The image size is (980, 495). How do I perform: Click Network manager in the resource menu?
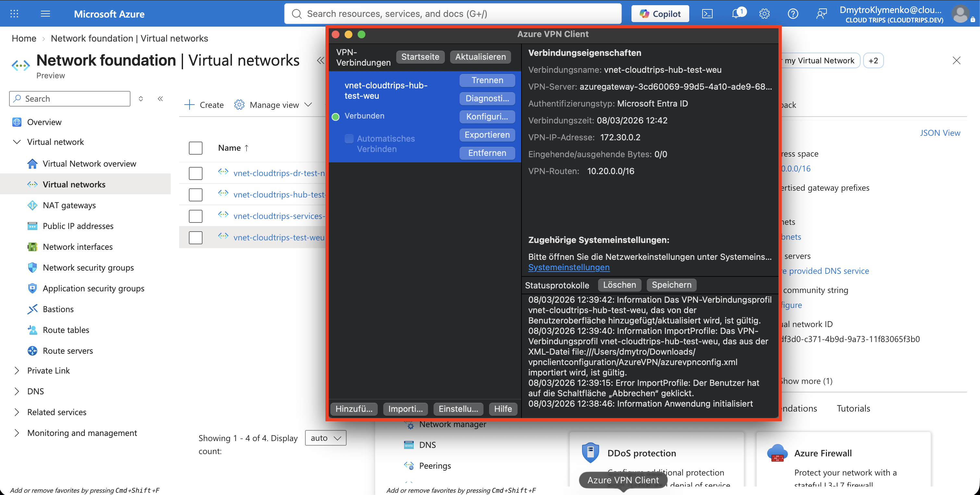[x=452, y=424]
